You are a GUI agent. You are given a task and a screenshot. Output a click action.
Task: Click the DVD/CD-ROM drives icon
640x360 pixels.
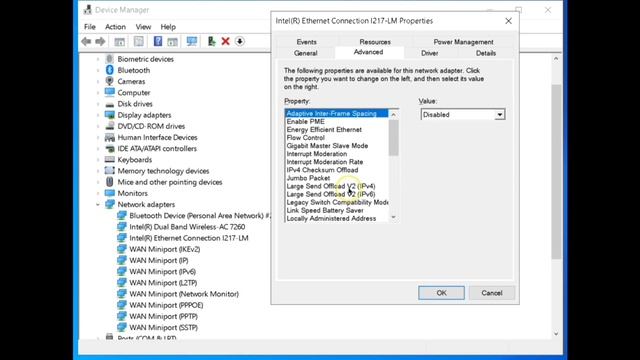point(109,126)
